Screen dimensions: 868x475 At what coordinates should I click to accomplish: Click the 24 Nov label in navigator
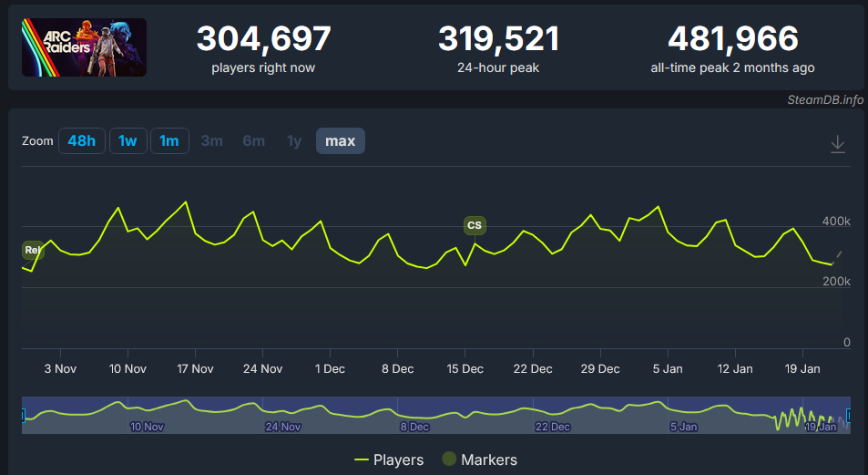283,427
